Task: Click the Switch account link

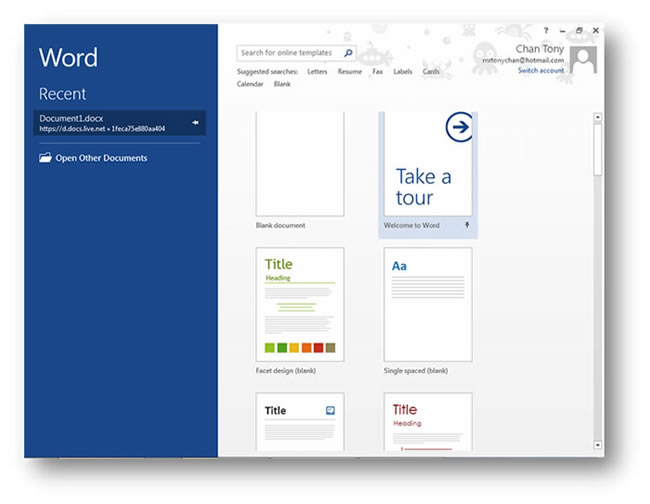Action: 540,71
